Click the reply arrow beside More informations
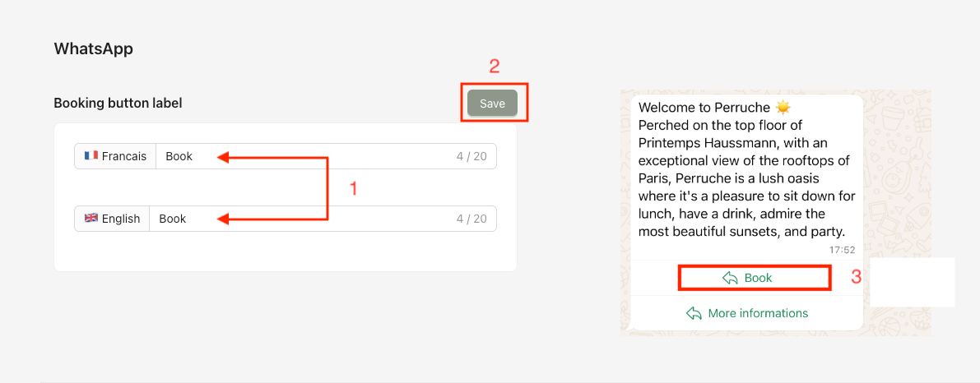This screenshot has height=383, width=980. click(694, 313)
